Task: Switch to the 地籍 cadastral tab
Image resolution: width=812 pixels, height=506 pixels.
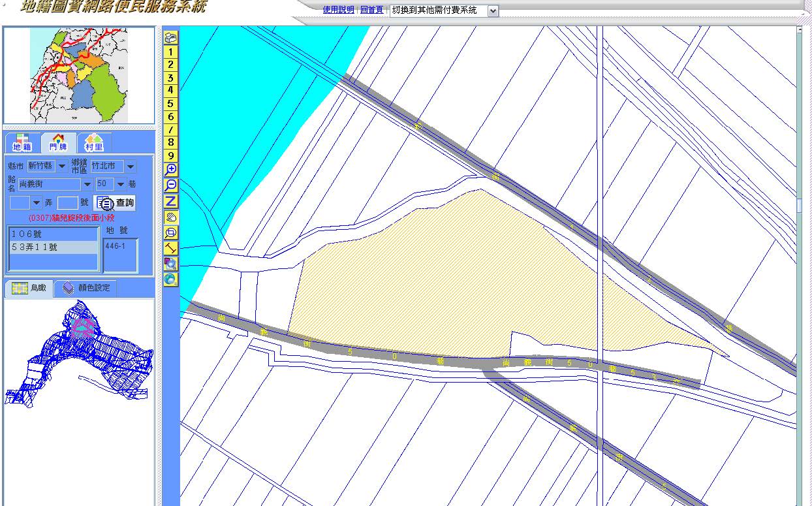Action: (22, 143)
